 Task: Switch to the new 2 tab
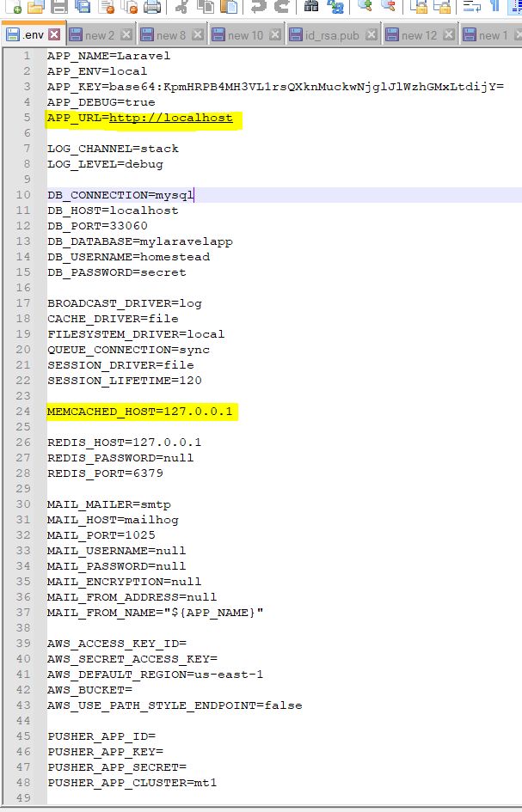100,35
